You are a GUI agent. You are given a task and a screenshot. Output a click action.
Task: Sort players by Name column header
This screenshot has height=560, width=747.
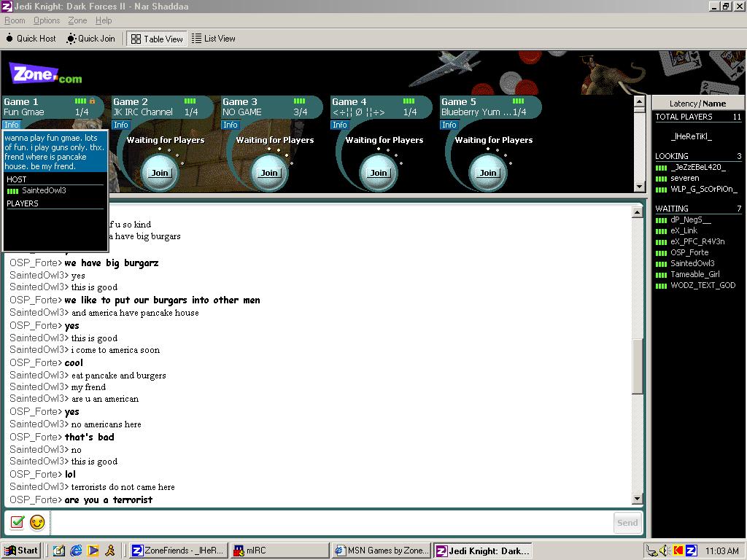(x=714, y=104)
